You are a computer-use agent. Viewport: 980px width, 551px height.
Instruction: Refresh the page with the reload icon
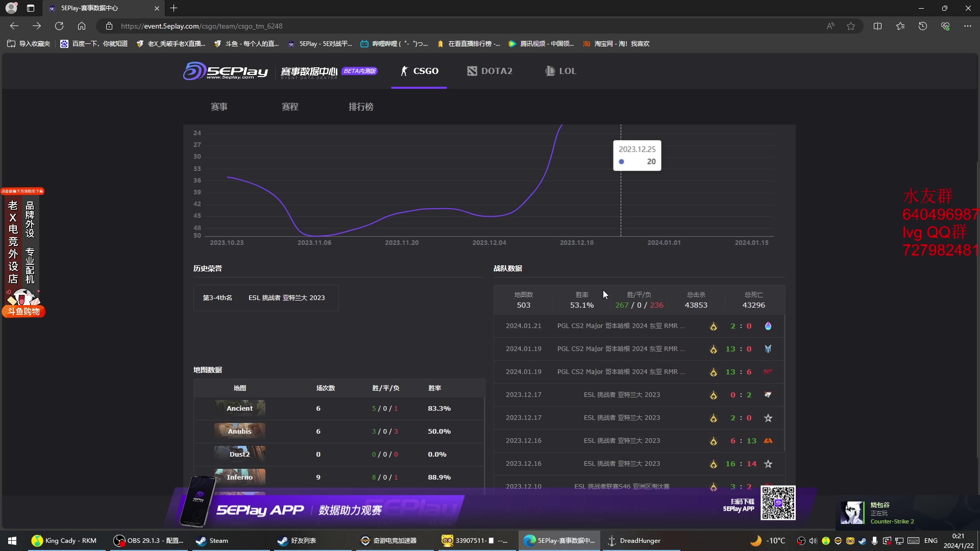click(x=59, y=26)
